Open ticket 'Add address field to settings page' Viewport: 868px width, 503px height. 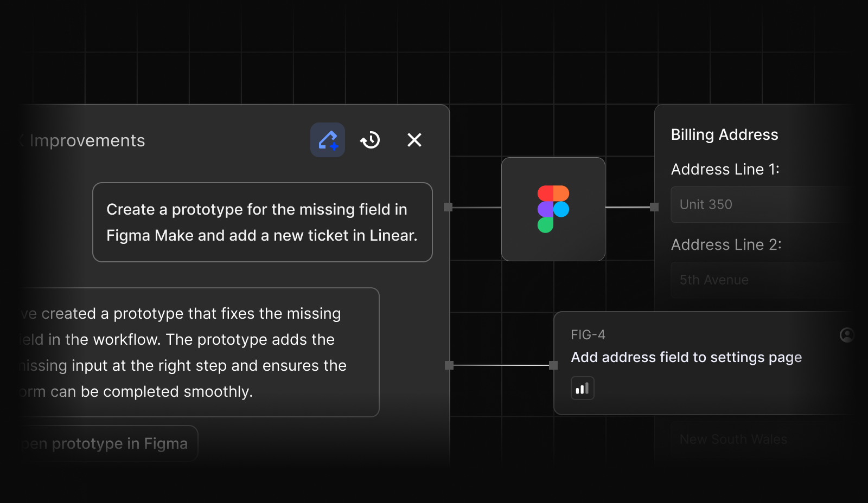686,357
